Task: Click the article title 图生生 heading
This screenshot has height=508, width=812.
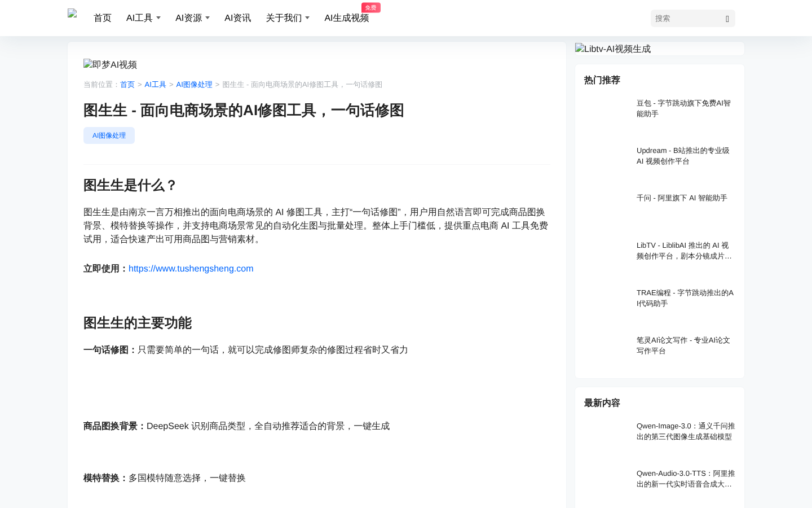Action: tap(244, 110)
